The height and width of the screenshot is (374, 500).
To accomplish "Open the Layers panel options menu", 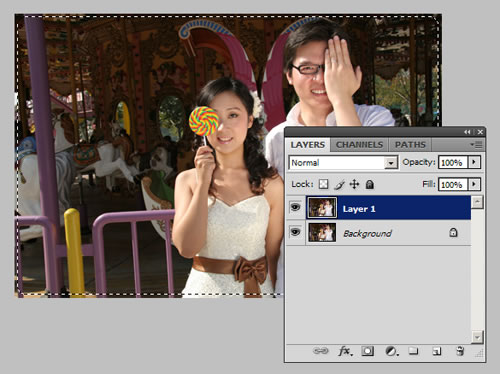I will click(x=476, y=145).
